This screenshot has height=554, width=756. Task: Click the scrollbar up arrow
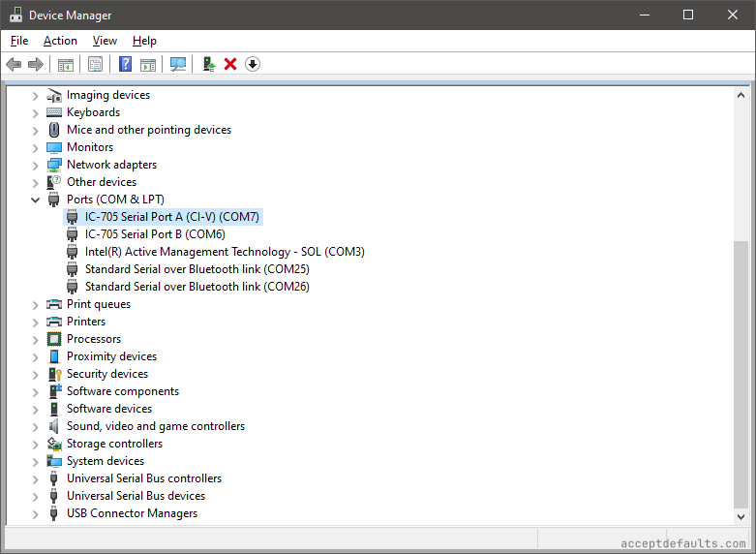point(741,95)
